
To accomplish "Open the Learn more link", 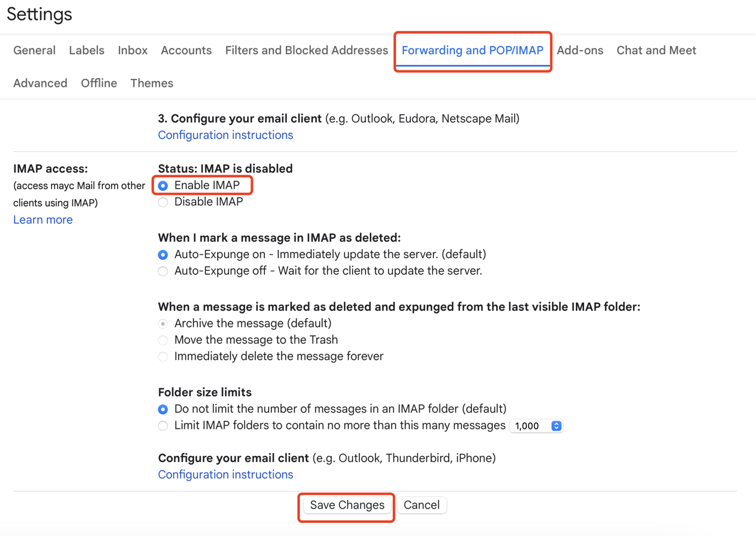I will tap(42, 220).
